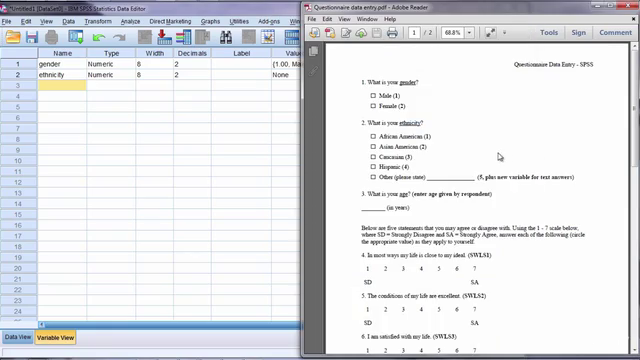Image resolution: width=640 pixels, height=360 pixels.
Task: Open a data file in SPSS toolbar
Action: click(13, 37)
